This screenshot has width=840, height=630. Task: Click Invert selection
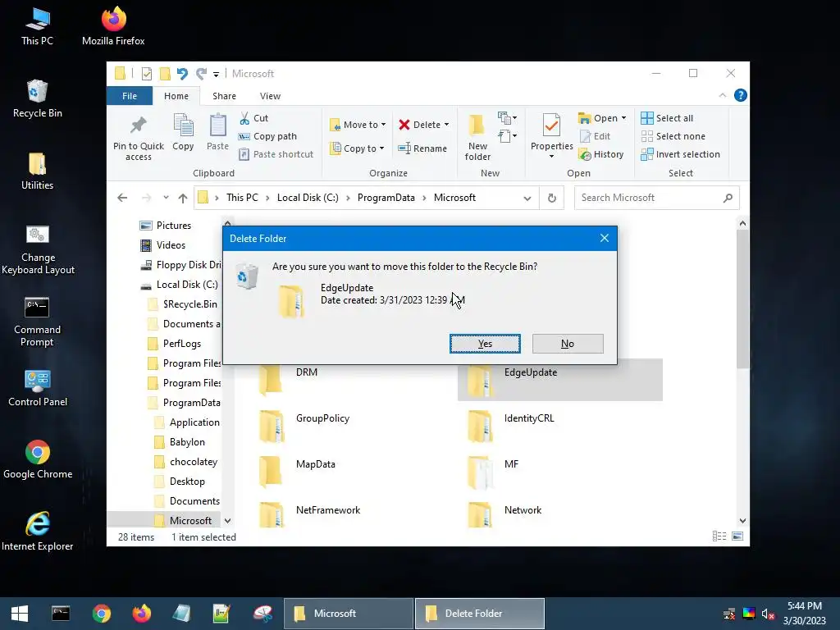(x=680, y=154)
